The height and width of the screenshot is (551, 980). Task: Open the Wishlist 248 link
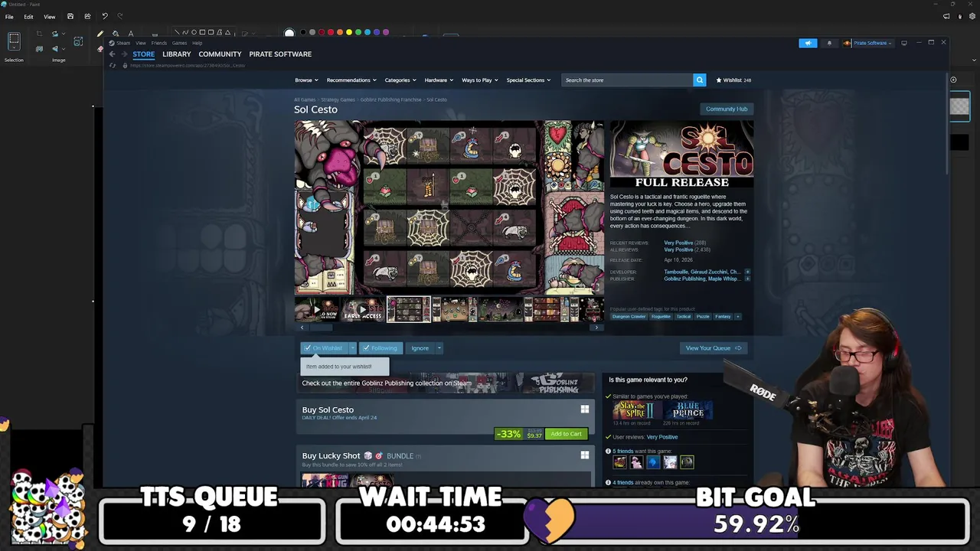733,80
